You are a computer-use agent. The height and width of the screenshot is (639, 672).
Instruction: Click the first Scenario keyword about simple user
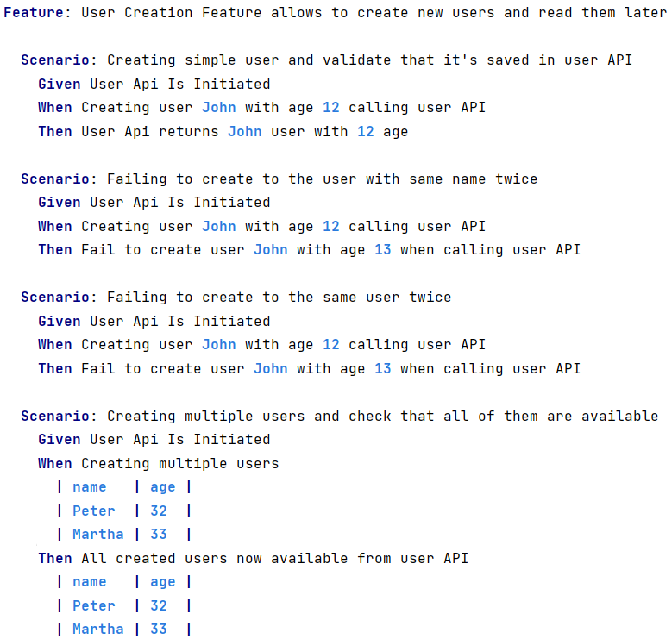tap(55, 60)
